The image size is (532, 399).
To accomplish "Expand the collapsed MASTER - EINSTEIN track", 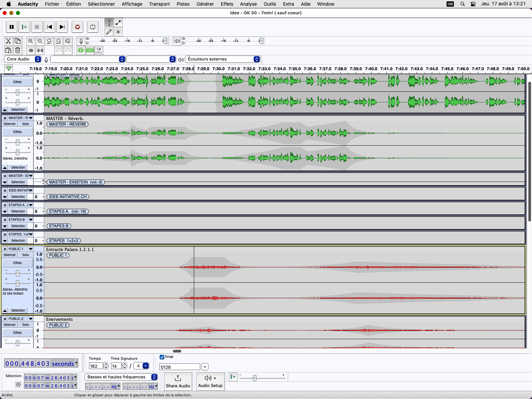I will point(5,182).
